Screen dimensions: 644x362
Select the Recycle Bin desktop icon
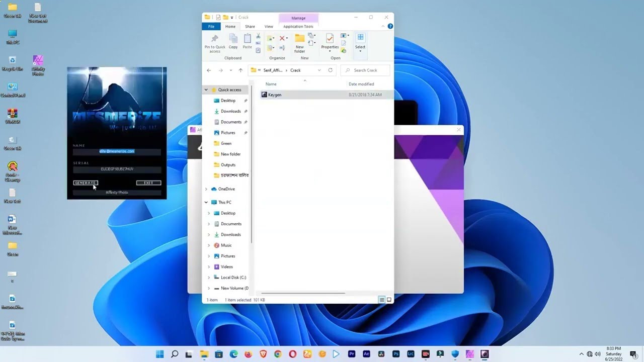13,63
